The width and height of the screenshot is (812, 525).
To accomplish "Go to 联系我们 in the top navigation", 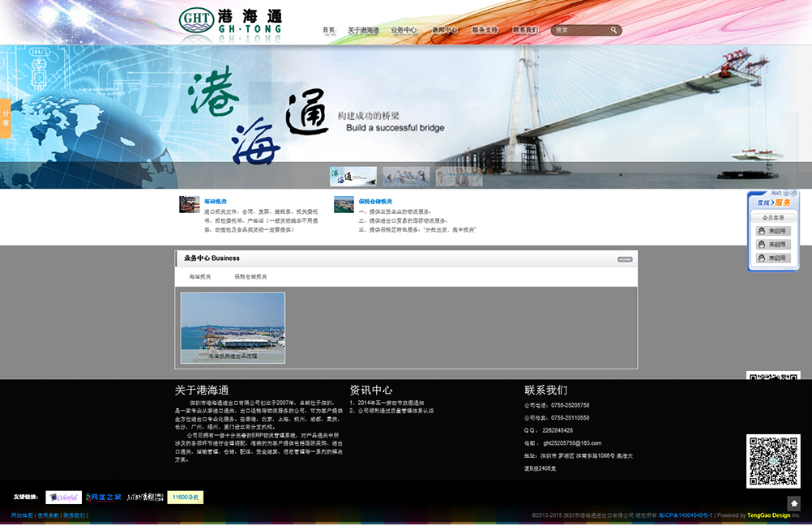I will [525, 30].
